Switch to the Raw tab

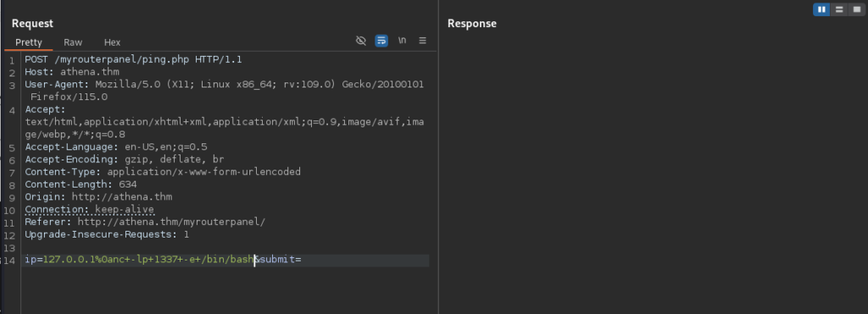[73, 42]
